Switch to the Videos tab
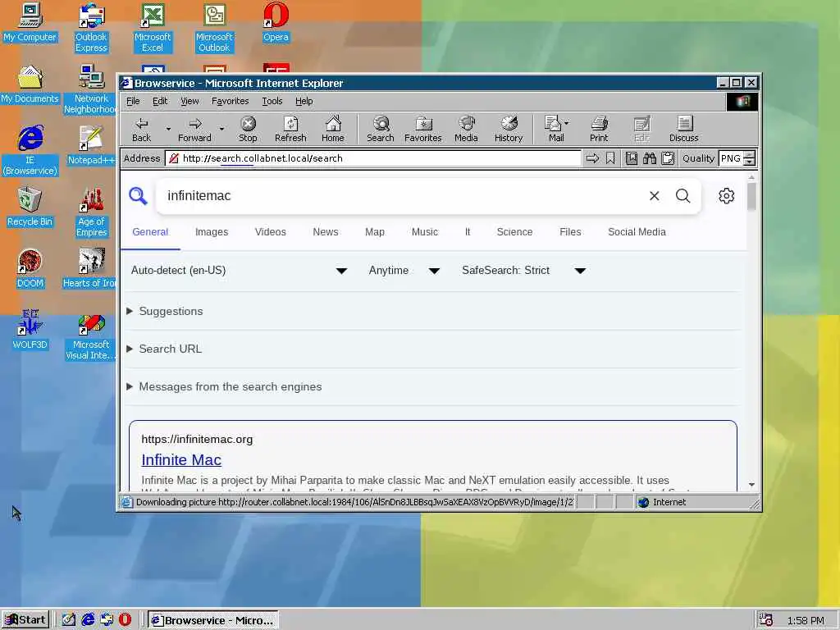 click(270, 232)
